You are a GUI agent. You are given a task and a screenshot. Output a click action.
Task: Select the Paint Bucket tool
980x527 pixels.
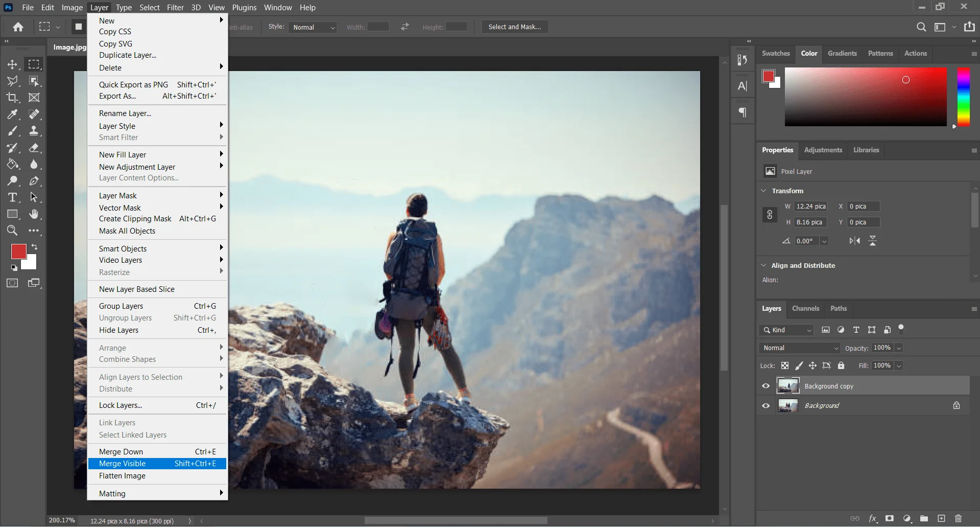tap(12, 164)
